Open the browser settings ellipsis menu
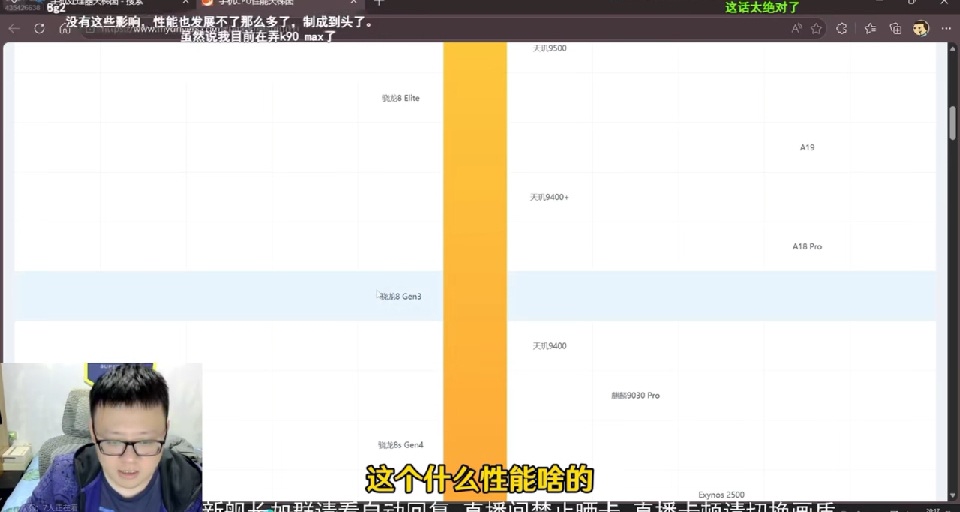 (x=946, y=28)
